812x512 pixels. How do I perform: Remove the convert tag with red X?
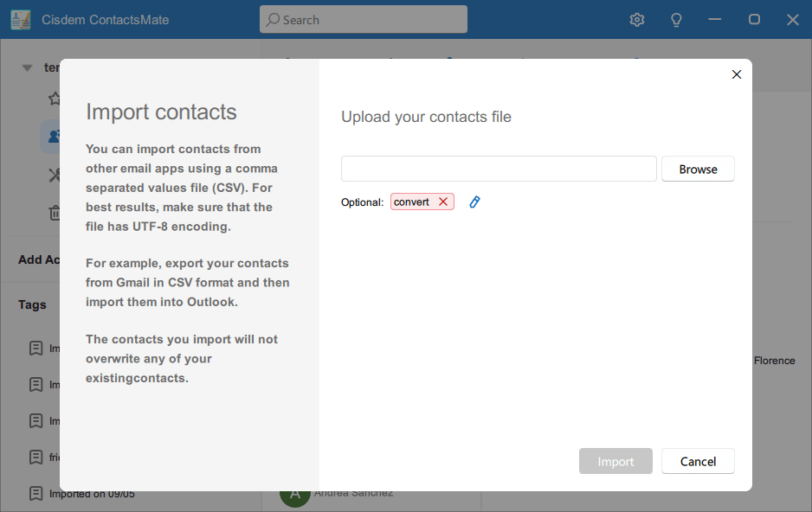coord(443,202)
